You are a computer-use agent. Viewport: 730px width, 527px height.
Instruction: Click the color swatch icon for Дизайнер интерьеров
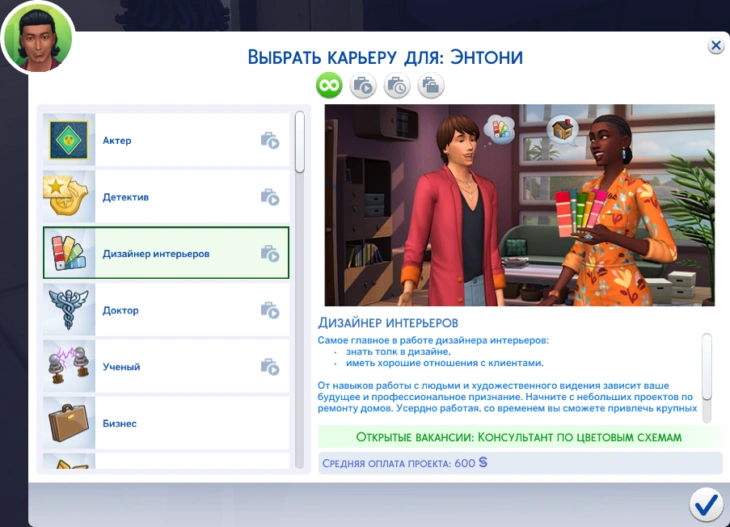click(68, 253)
